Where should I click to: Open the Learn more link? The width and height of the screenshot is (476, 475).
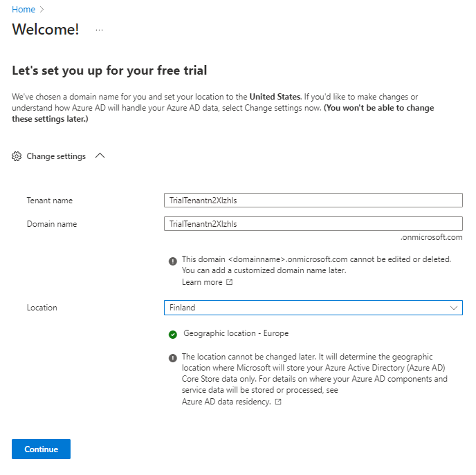(202, 282)
